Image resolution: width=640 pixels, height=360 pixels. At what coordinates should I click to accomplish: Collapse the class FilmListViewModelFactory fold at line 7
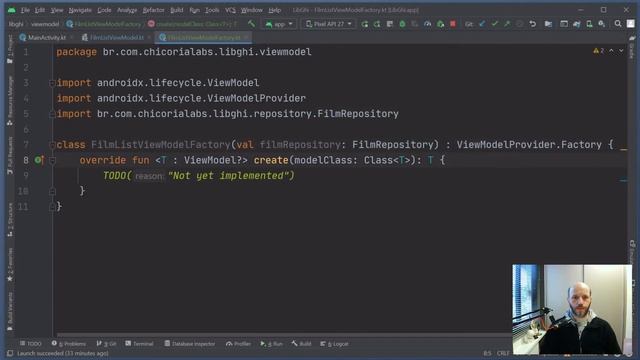(52, 145)
